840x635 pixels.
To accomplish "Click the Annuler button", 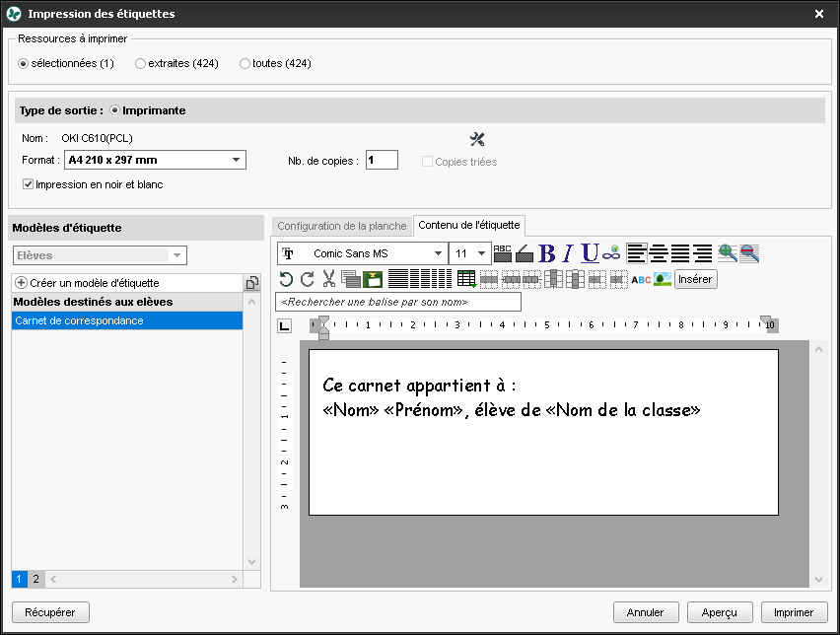I will [646, 612].
